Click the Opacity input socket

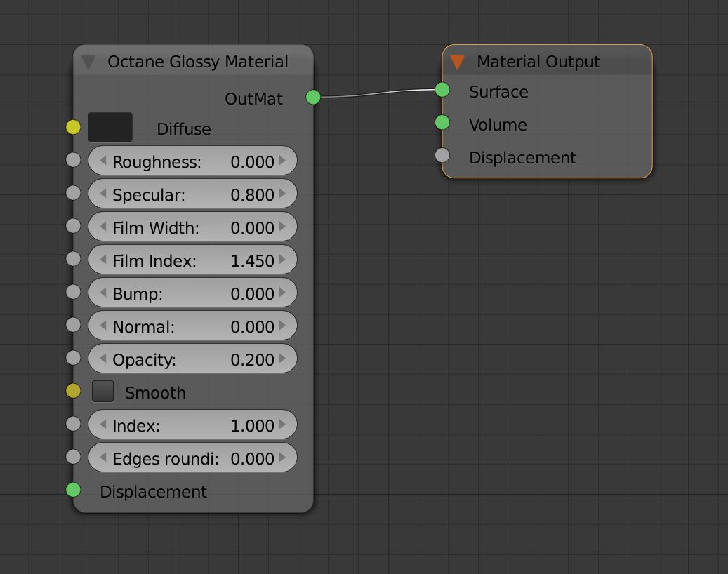(73, 358)
